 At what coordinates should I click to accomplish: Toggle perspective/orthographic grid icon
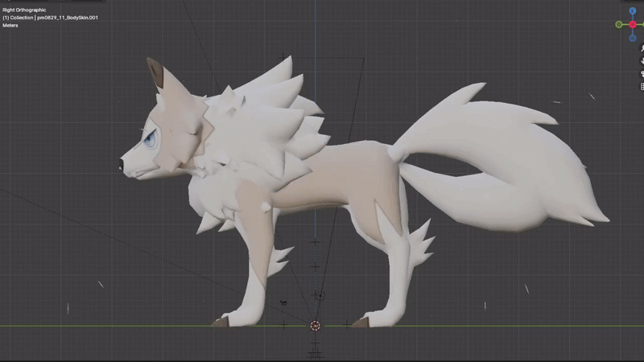[x=642, y=85]
